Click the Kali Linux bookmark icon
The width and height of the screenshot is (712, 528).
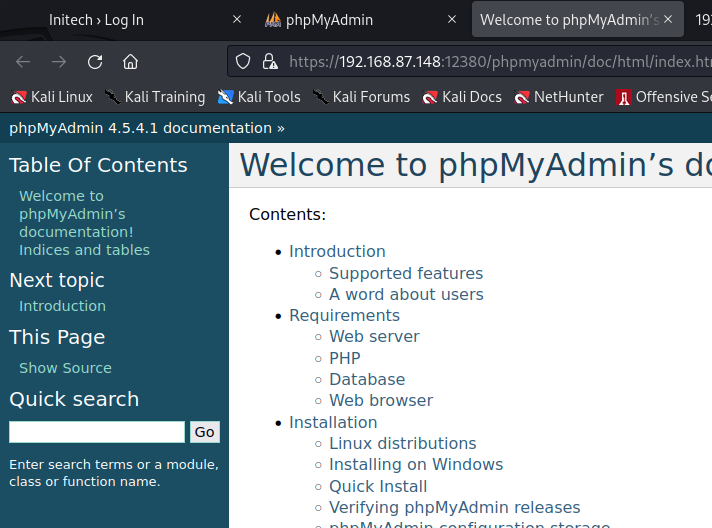point(19,97)
